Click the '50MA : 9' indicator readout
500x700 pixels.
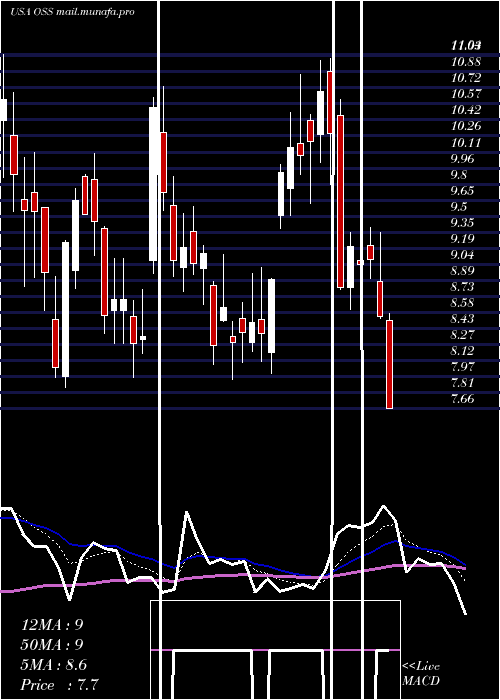click(52, 645)
